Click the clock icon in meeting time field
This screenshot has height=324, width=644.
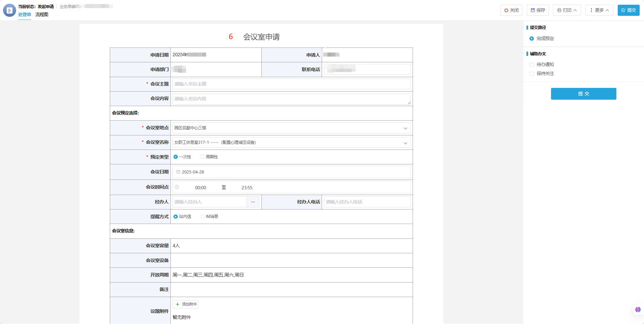[177, 187]
